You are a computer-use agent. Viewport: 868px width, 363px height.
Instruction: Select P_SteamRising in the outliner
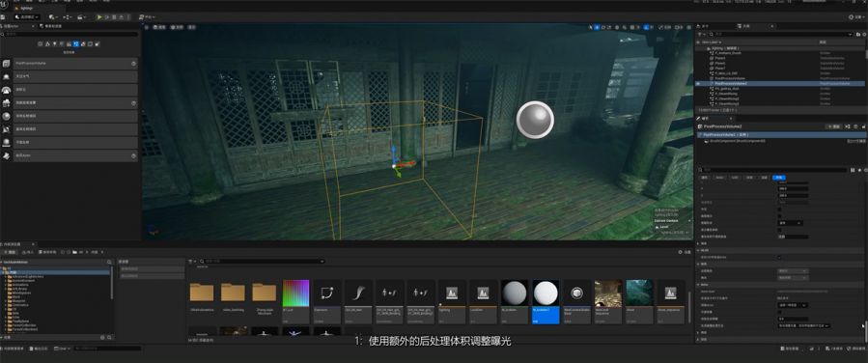click(726, 94)
